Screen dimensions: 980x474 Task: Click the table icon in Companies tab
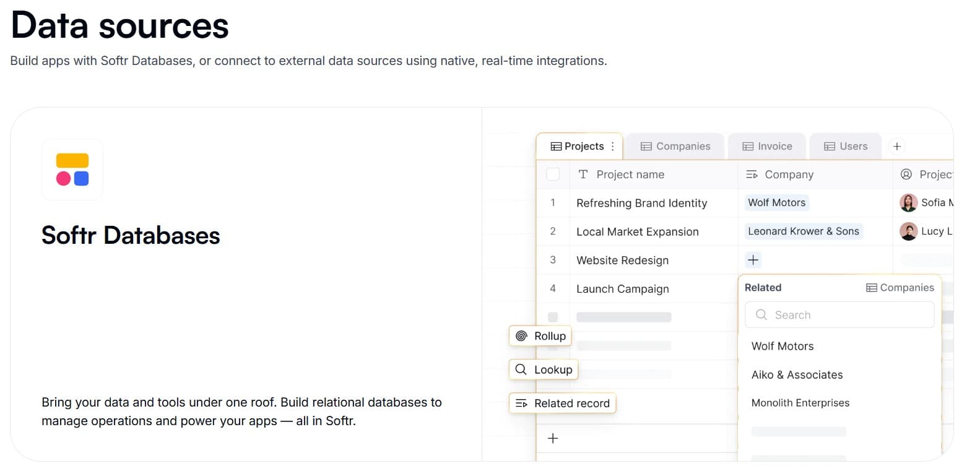coord(646,147)
